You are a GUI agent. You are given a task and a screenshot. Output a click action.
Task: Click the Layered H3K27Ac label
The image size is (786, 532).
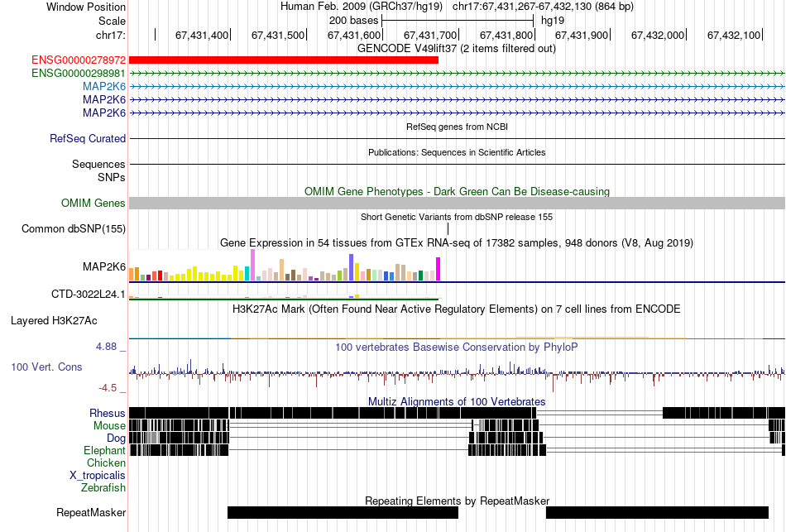pyautogui.click(x=54, y=321)
